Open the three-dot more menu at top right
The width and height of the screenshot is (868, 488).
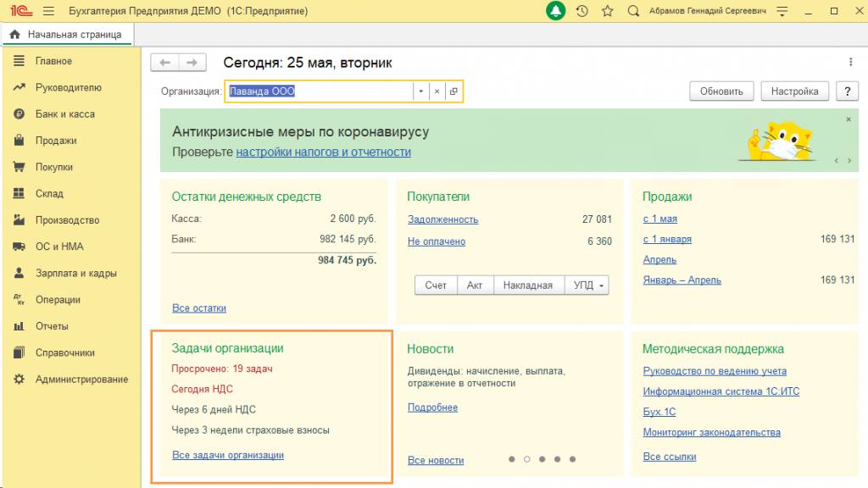pyautogui.click(x=851, y=62)
